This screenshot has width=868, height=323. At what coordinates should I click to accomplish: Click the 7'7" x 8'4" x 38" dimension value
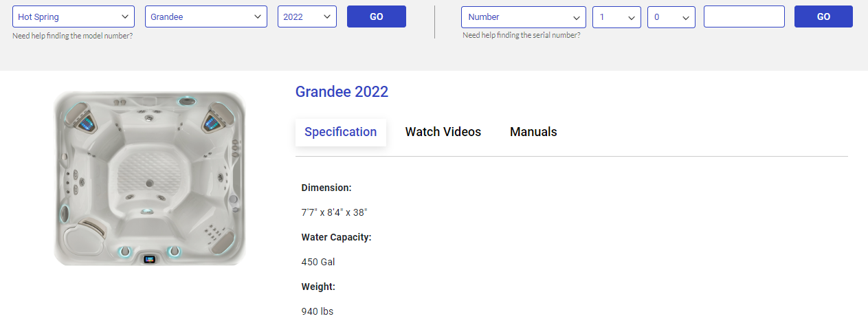[x=334, y=212]
